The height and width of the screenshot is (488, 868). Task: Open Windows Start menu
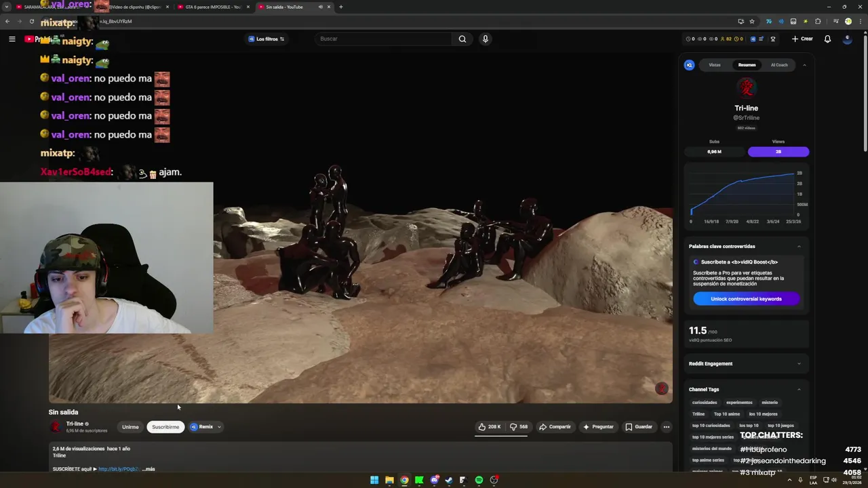point(374,480)
